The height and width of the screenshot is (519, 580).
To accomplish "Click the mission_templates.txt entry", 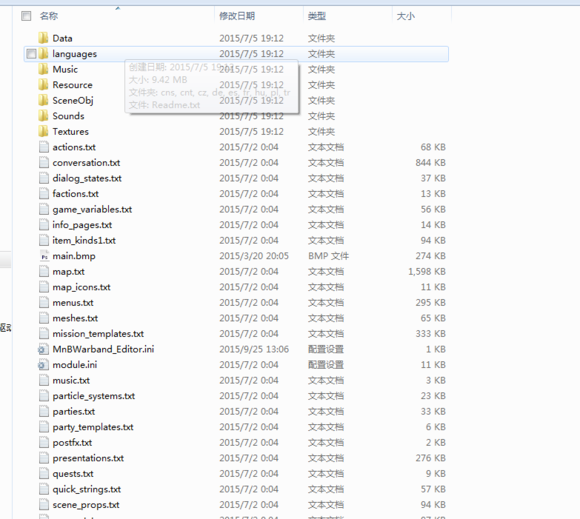I will tap(98, 334).
